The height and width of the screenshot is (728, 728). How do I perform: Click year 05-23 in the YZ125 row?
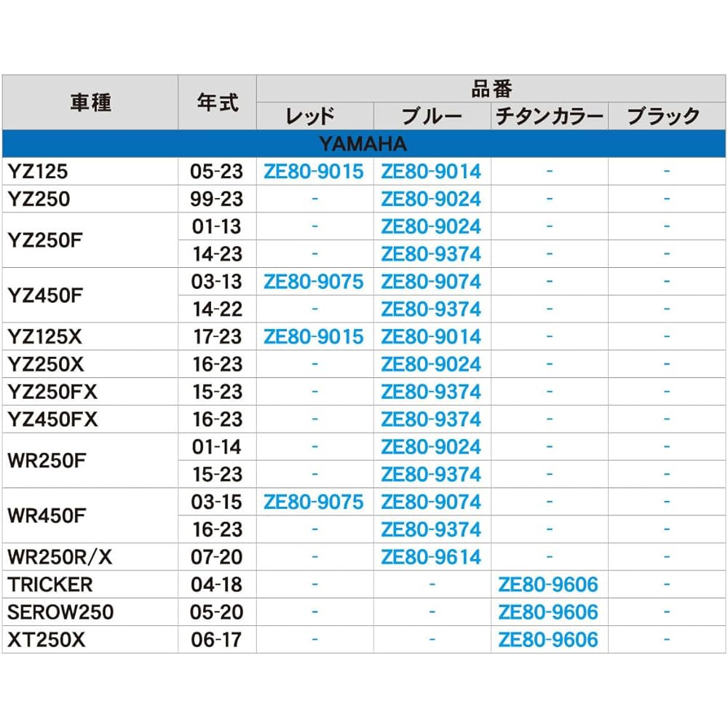(x=217, y=172)
